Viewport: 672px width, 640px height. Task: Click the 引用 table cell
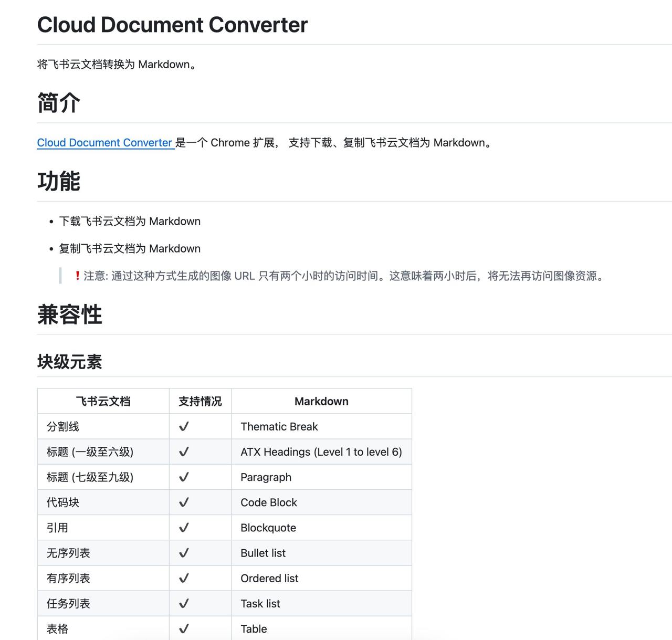point(103,527)
